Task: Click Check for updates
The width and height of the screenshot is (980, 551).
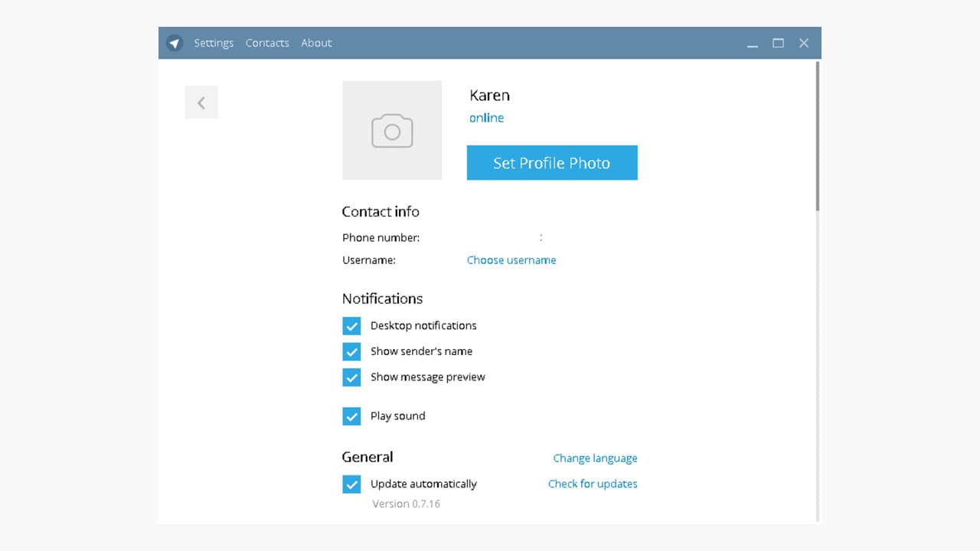Action: click(x=593, y=484)
